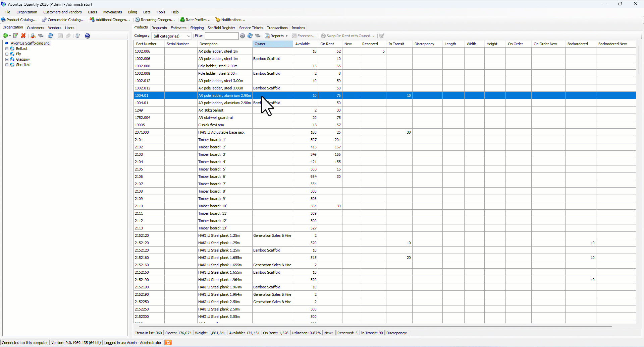Click the Avontus Quantify application logo
Screen dimensions: 644x347
[x=4, y=4]
